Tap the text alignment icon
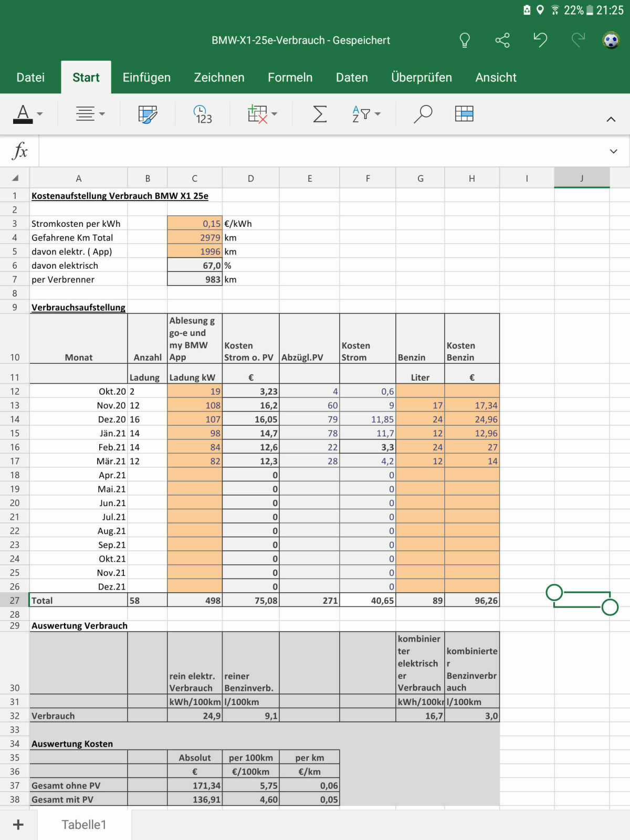 85,113
